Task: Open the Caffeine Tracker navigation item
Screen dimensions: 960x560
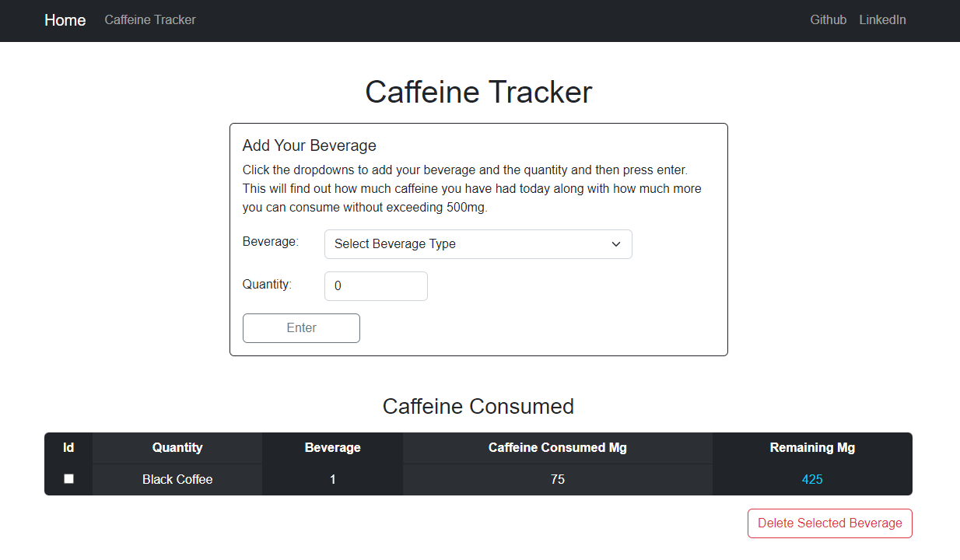Action: [x=150, y=19]
